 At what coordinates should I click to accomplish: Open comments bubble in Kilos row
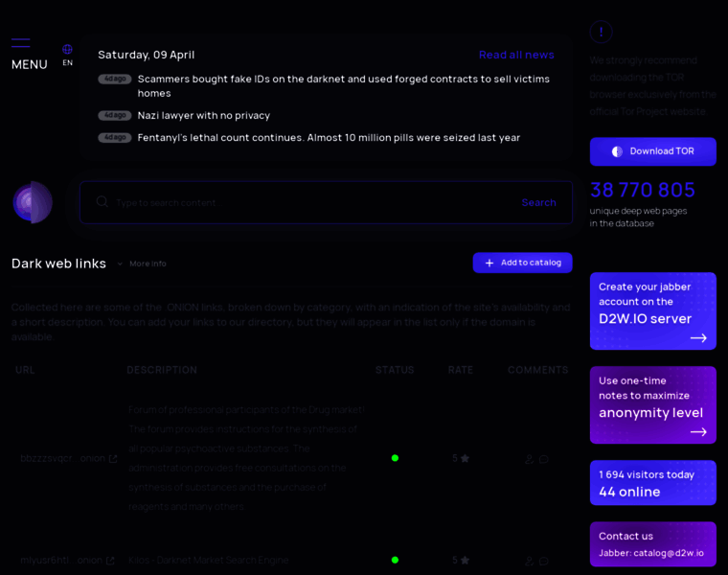(x=544, y=561)
